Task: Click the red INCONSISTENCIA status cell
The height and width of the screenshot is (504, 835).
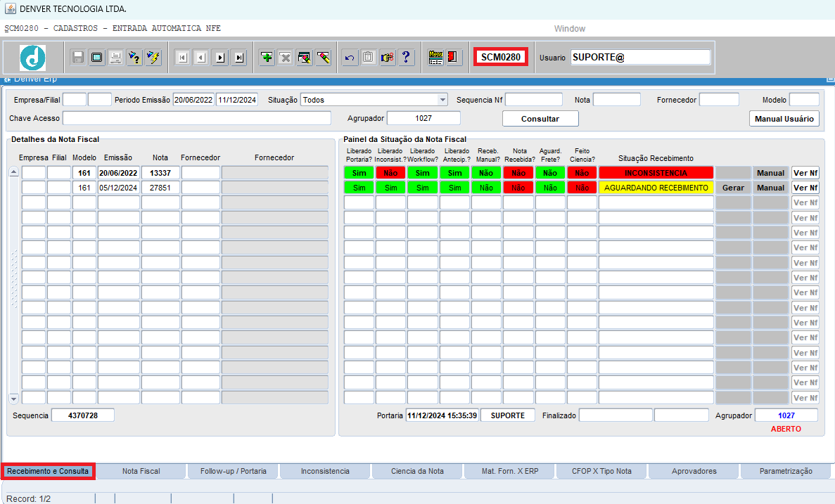Action: 656,173
